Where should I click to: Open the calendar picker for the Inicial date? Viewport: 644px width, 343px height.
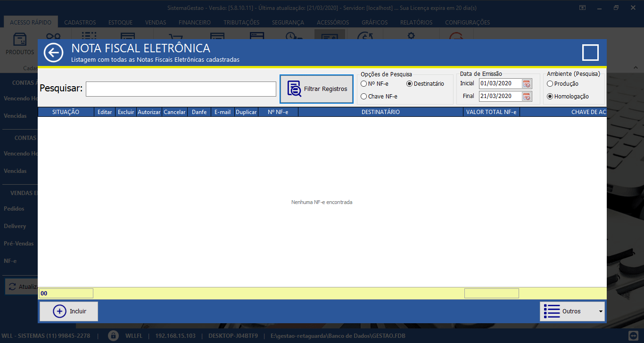(x=527, y=84)
